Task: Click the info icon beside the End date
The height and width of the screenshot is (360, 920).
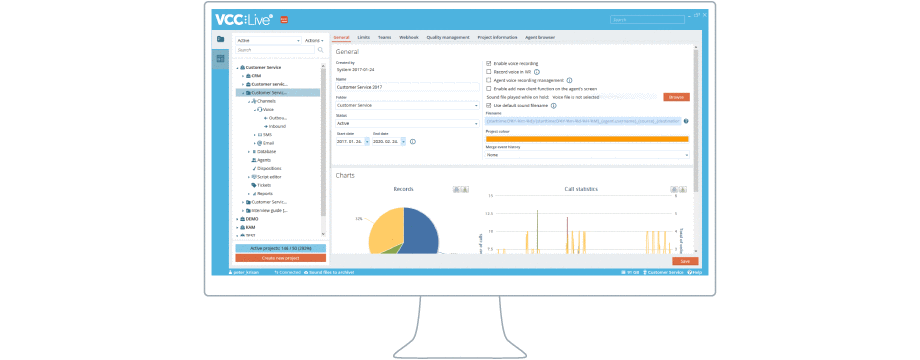Action: point(413,141)
